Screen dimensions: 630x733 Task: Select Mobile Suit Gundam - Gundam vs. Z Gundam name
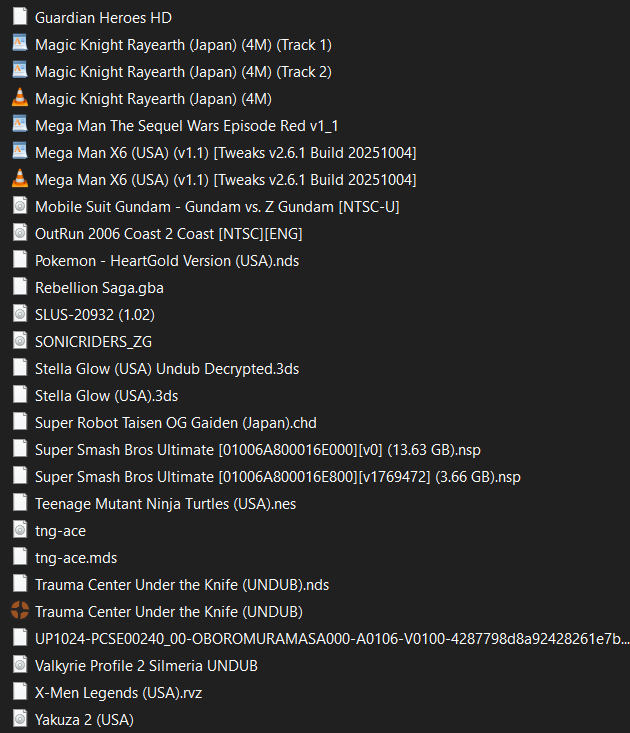click(217, 207)
